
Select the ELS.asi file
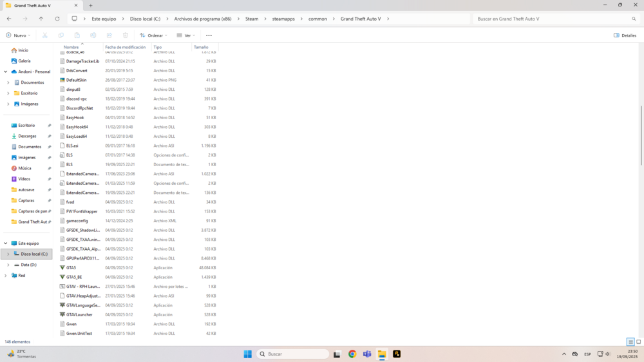click(x=72, y=146)
